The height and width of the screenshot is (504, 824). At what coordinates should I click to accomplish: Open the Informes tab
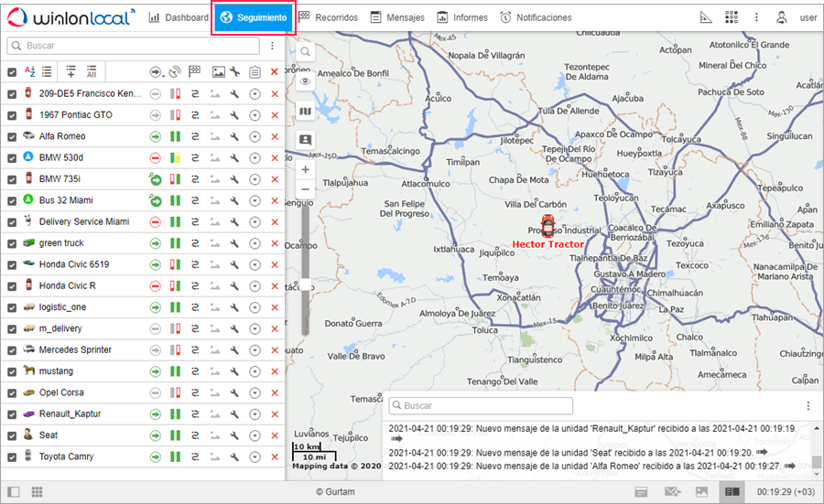(462, 17)
